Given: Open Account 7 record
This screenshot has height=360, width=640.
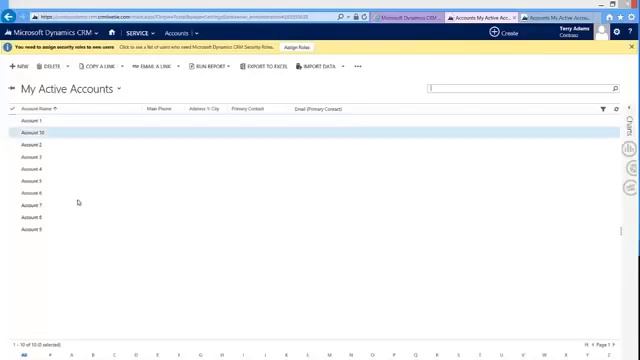Looking at the screenshot, I should [x=31, y=205].
